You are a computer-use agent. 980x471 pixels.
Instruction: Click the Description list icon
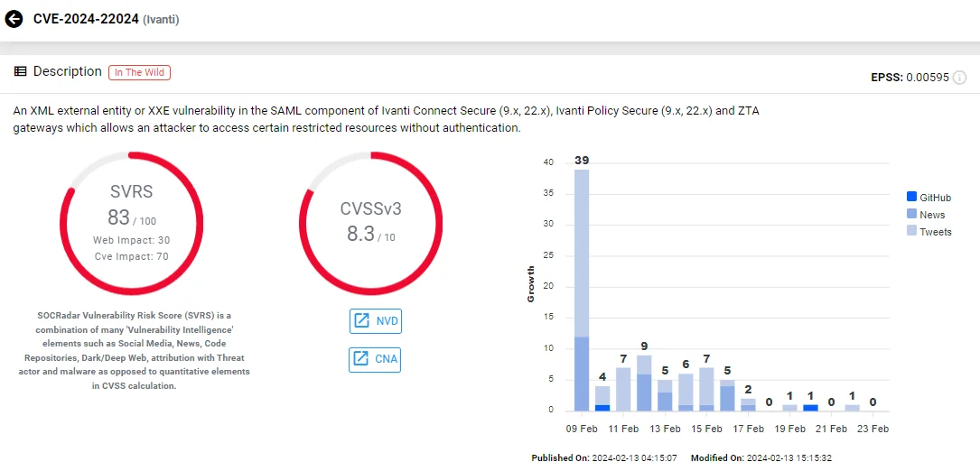[20, 72]
